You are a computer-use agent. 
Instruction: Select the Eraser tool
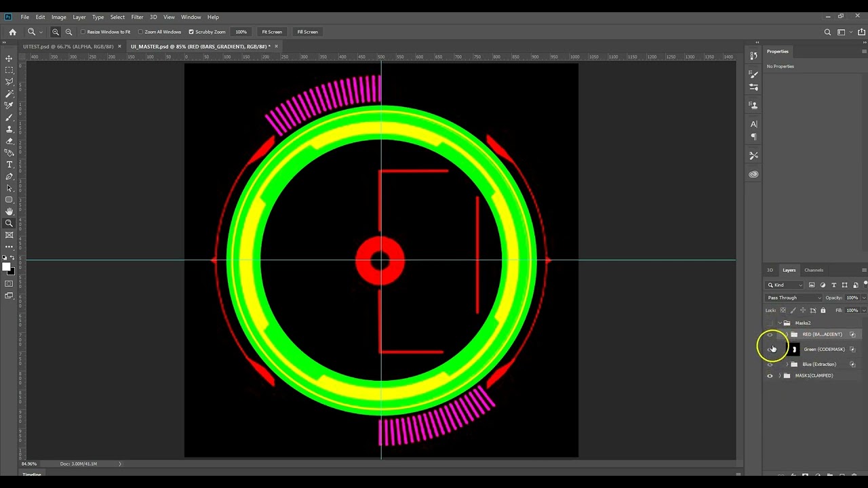pos(9,141)
